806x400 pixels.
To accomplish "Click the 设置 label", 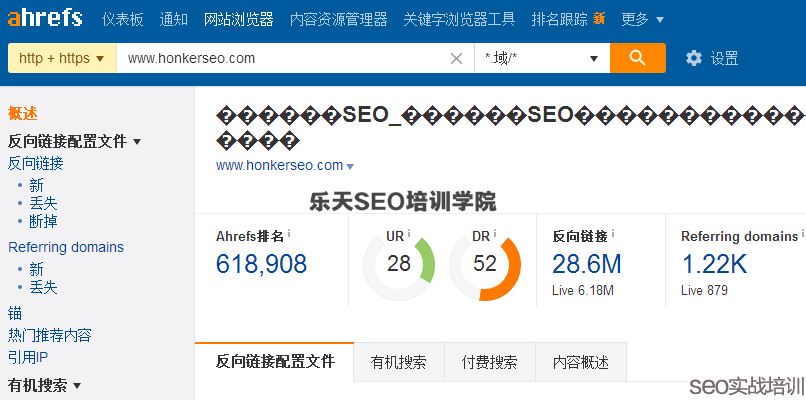I will (724, 59).
